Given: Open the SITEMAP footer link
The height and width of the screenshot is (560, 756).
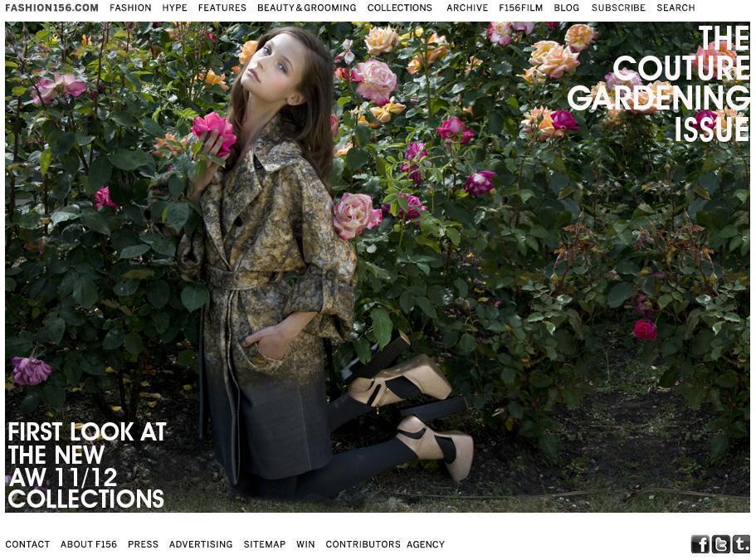Looking at the screenshot, I should coord(264,544).
